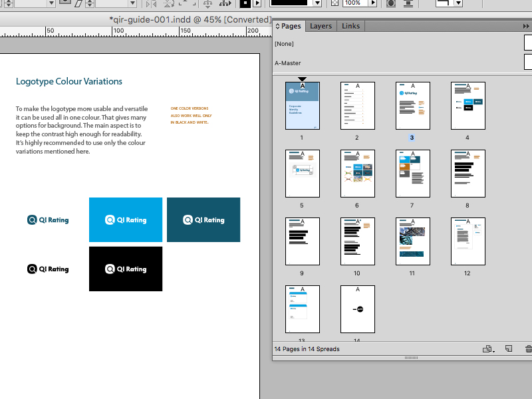The width and height of the screenshot is (532, 399).
Task: Open the Links tab
Action: 350,26
